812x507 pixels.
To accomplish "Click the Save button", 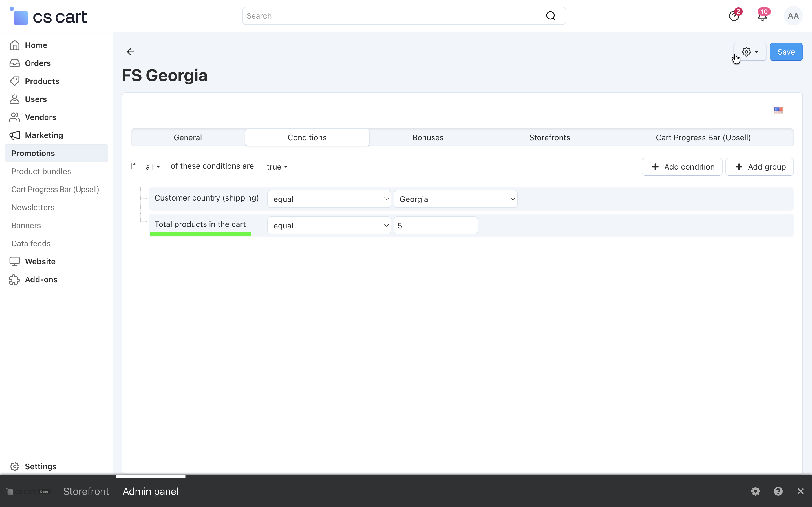I will pos(786,52).
